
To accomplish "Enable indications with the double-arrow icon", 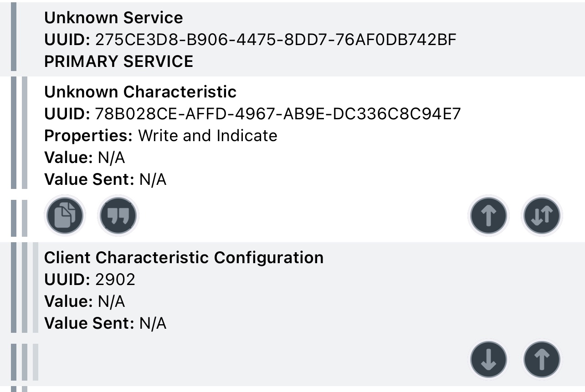I will click(x=542, y=215).
